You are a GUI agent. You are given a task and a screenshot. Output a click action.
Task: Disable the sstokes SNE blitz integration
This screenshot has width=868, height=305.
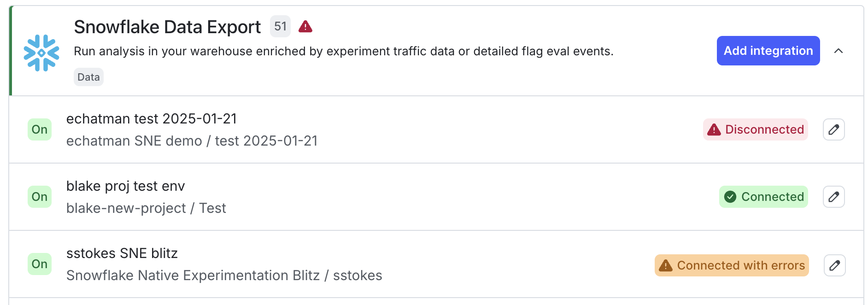[x=40, y=264]
